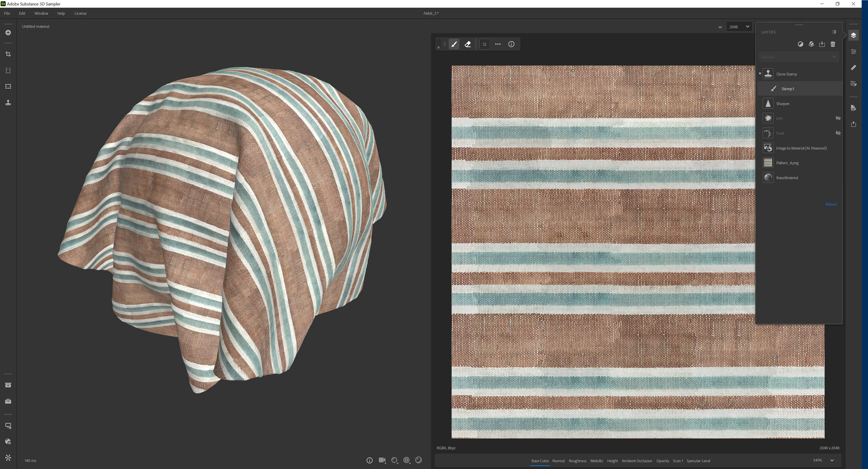
Task: Toggle Layers panel dock button
Action: (x=834, y=32)
